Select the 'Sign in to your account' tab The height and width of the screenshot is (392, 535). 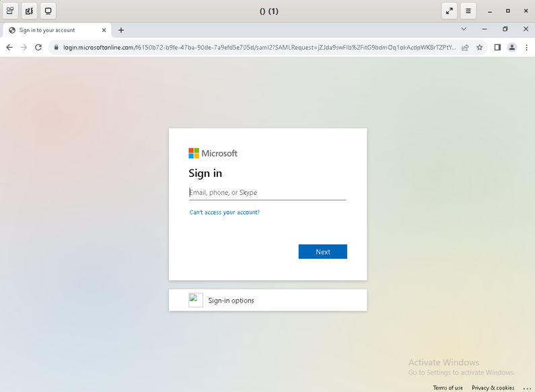tap(57, 30)
